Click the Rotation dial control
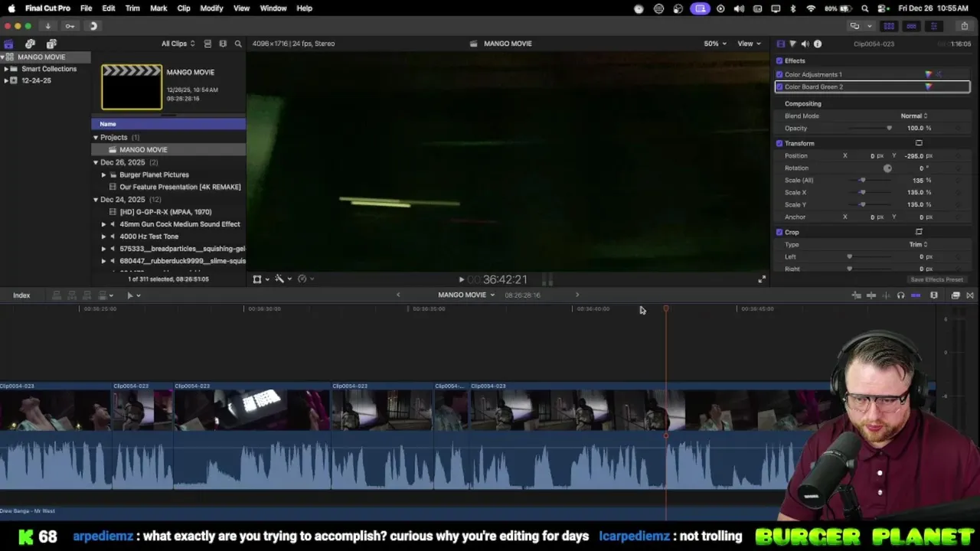The image size is (980, 551). point(887,168)
